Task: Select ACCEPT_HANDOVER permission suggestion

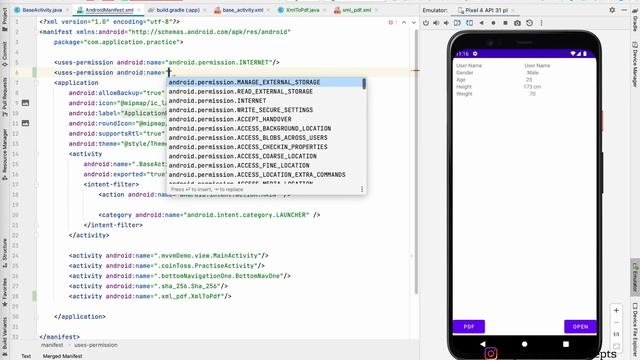Action: pyautogui.click(x=264, y=119)
